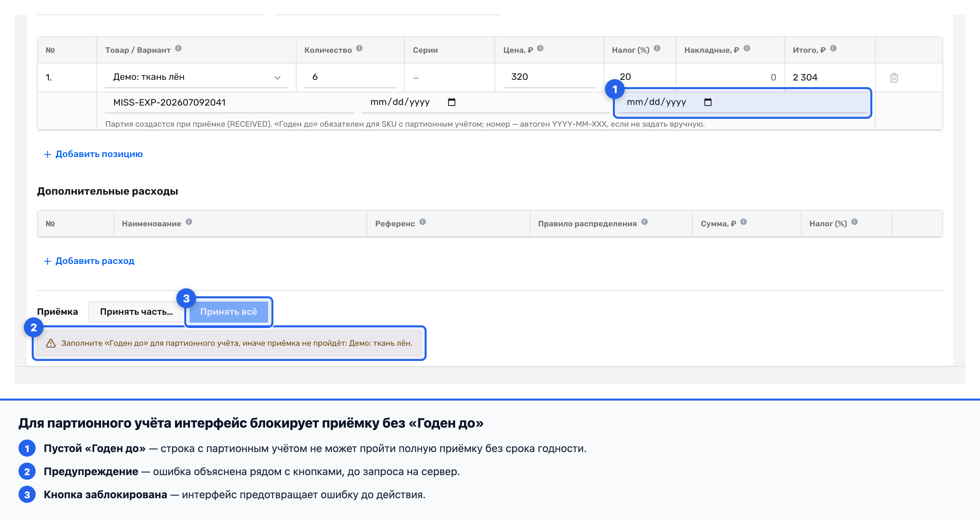Click the Приёмка label
The width and height of the screenshot is (980, 520).
[x=57, y=312]
